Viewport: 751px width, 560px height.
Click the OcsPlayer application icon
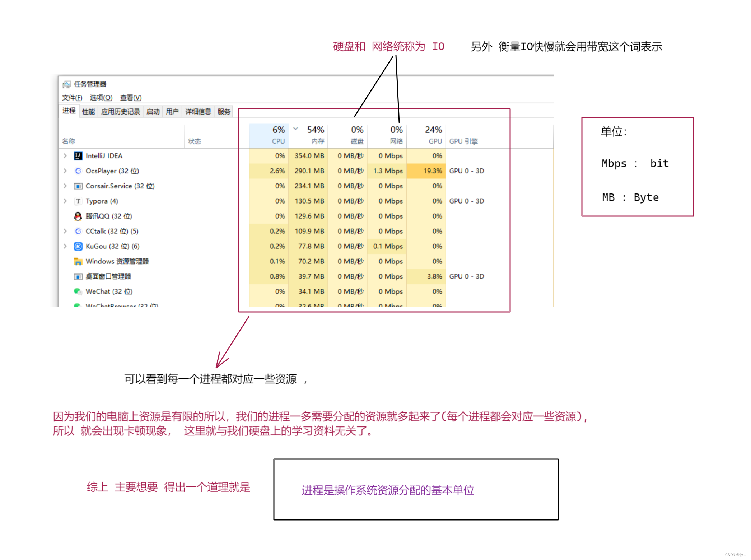point(78,171)
